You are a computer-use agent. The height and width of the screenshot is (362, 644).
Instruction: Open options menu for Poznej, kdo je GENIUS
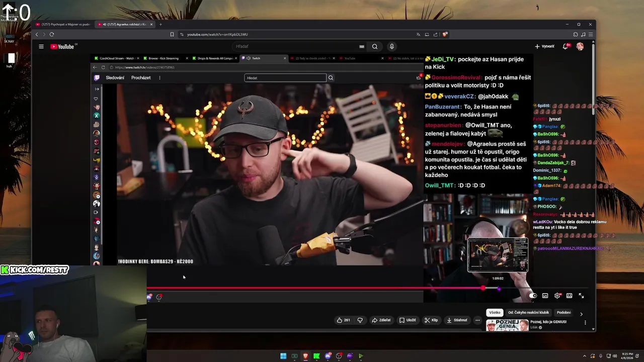[x=585, y=322]
